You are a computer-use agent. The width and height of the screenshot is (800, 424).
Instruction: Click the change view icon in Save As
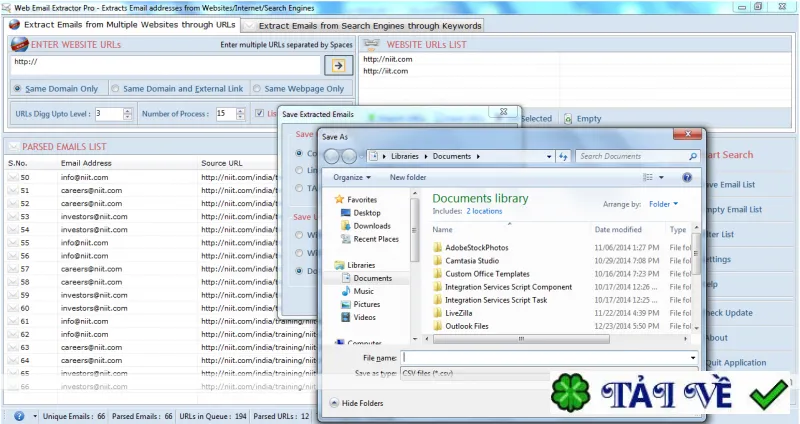(647, 177)
